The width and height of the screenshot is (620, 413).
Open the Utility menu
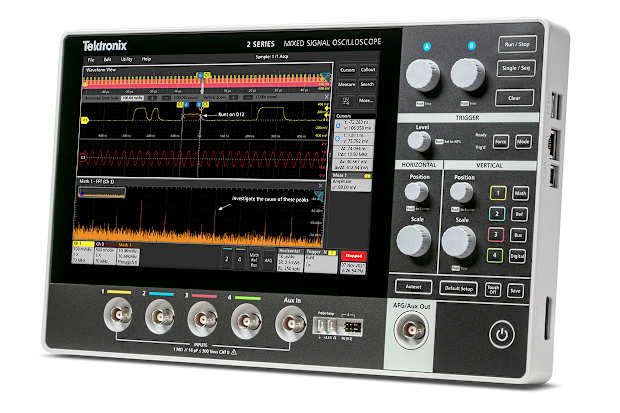point(126,59)
